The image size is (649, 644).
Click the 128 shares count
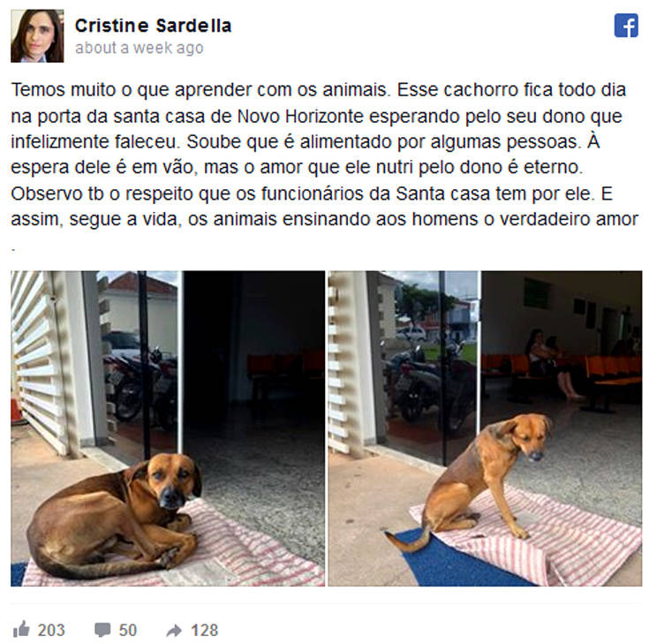205,631
